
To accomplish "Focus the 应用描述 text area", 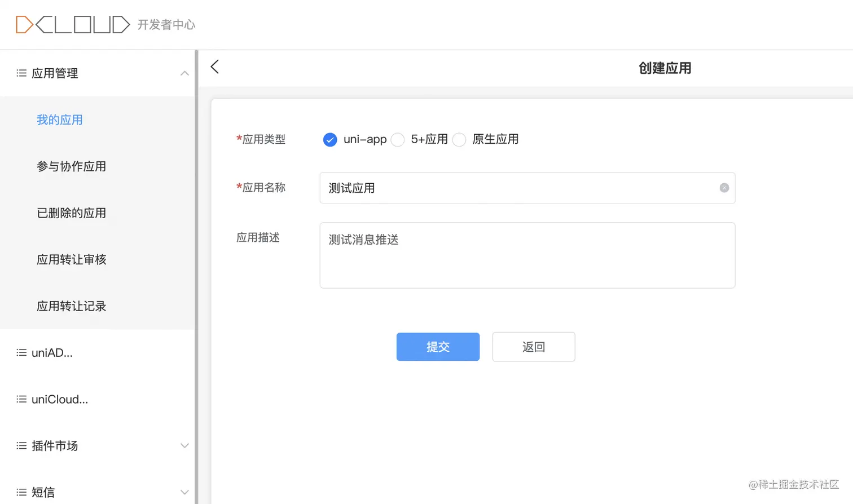I will (x=527, y=255).
